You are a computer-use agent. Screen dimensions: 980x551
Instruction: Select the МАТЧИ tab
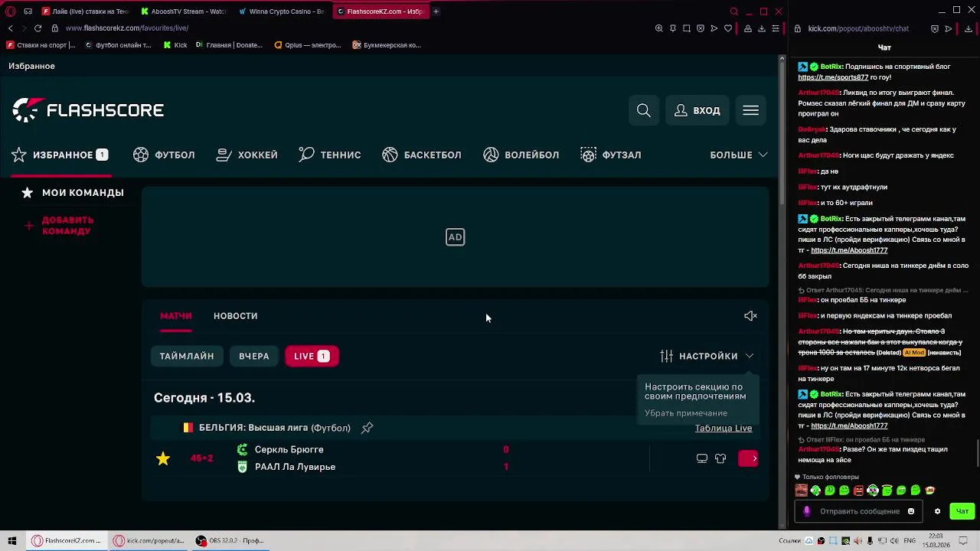click(x=176, y=316)
